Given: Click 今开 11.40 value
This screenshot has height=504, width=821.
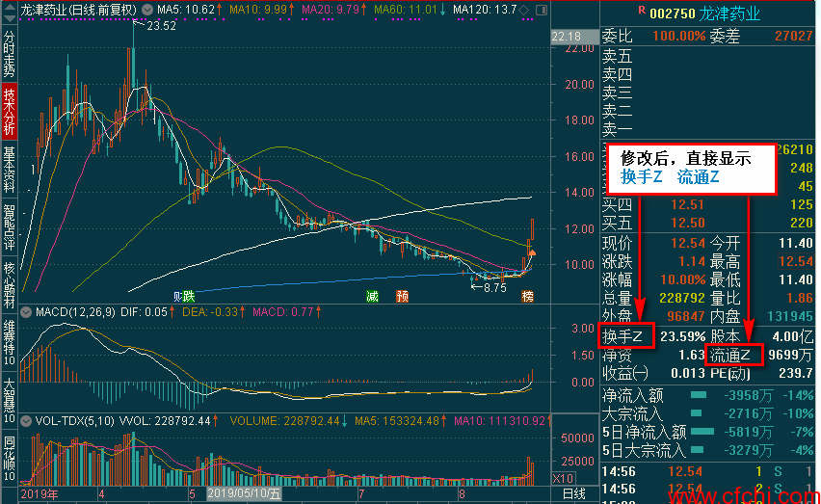Looking at the screenshot, I should point(796,243).
